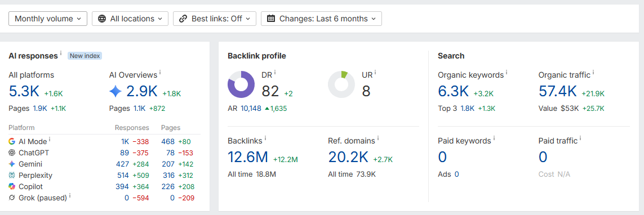
Task: Click the All time 18.8M backlinks text
Action: click(x=252, y=174)
